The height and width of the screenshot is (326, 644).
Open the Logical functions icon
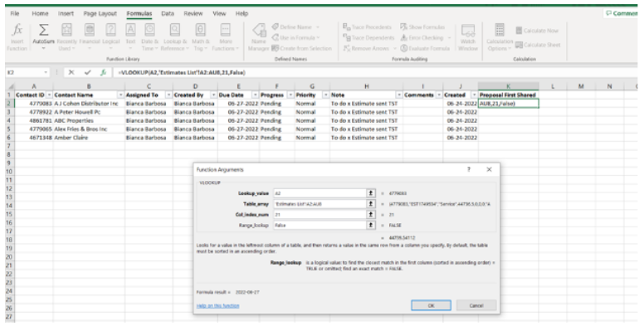[110, 31]
